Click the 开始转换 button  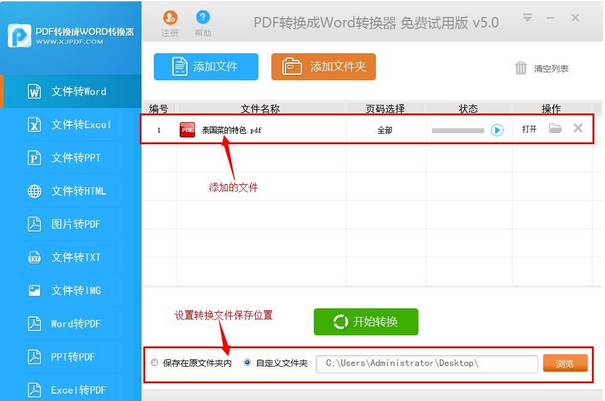coord(366,321)
